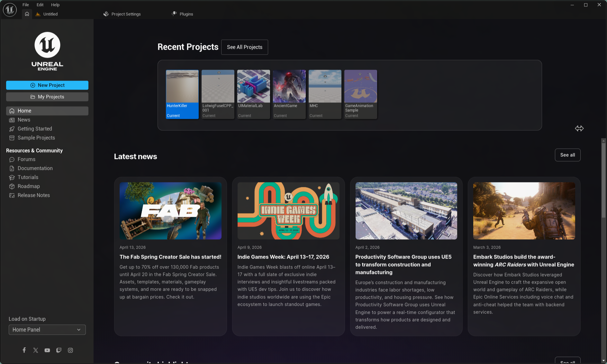The height and width of the screenshot is (364, 607).
Task: Open the File menu
Action: point(25,4)
